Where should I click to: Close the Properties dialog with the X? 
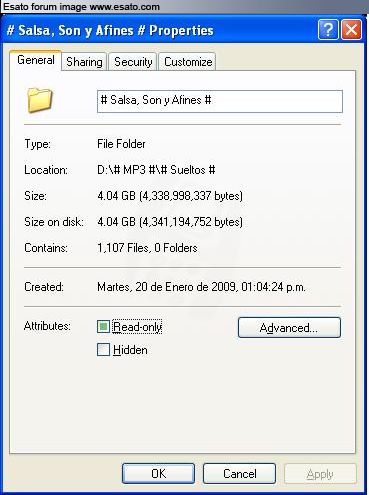click(x=351, y=30)
